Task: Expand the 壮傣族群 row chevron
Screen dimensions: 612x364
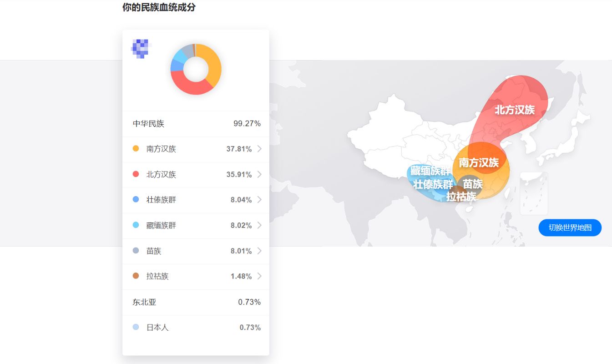Action: [259, 200]
